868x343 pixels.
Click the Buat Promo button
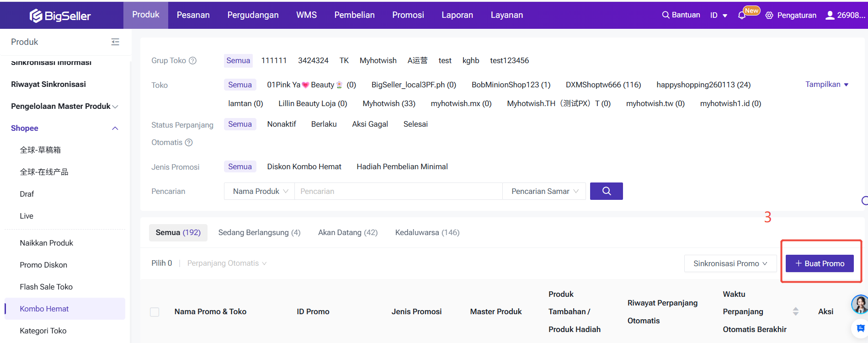pyautogui.click(x=819, y=263)
